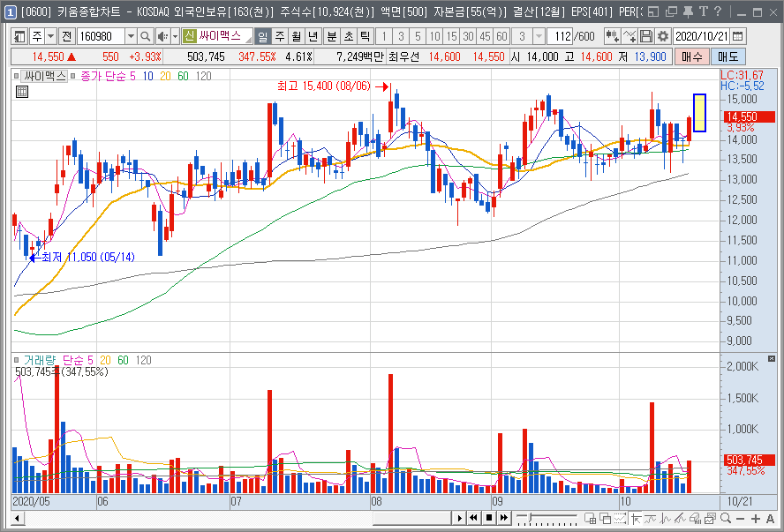Screen dimensions: 784x532
Task: Select the weekly (주) chart period
Action: point(280,36)
